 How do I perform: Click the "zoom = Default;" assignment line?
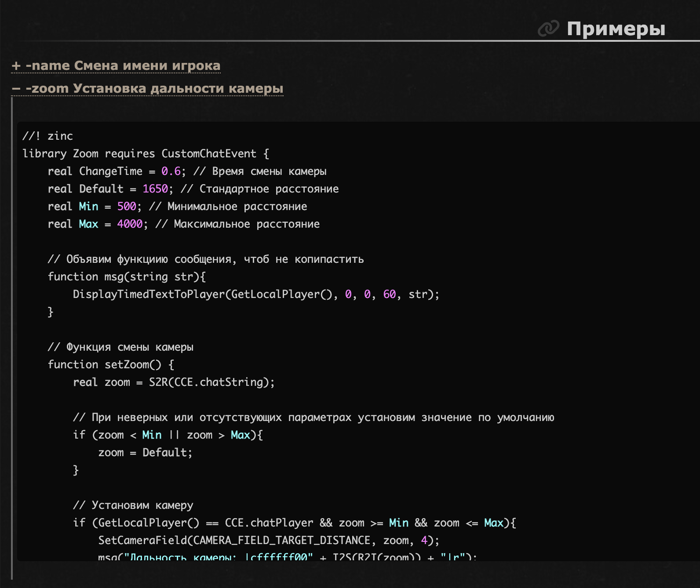click(145, 453)
